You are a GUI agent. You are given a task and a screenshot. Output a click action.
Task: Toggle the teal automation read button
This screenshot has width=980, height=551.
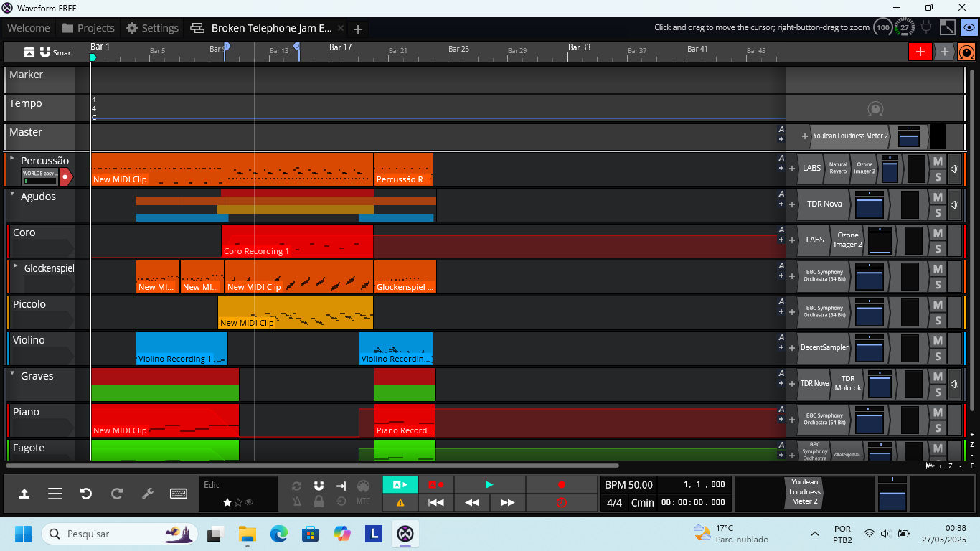pyautogui.click(x=400, y=485)
